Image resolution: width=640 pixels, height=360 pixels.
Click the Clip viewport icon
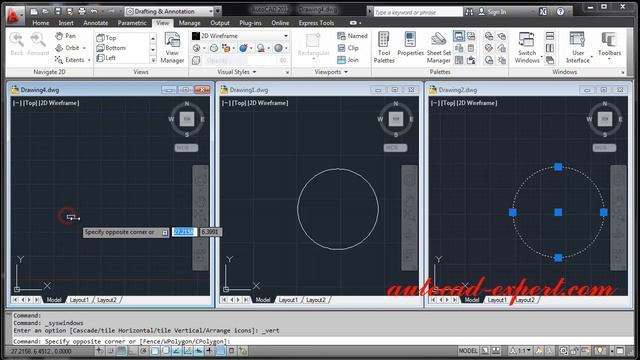pos(348,48)
